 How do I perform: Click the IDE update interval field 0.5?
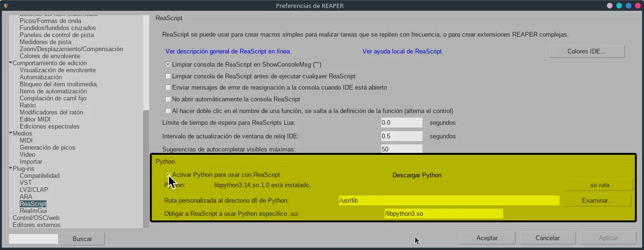click(x=402, y=136)
